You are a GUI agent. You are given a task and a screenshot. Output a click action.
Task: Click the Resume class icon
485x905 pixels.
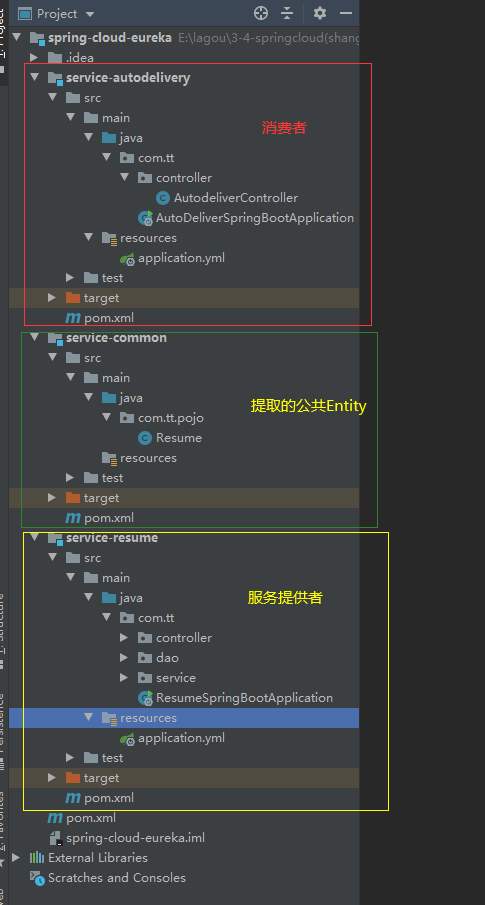(145, 438)
